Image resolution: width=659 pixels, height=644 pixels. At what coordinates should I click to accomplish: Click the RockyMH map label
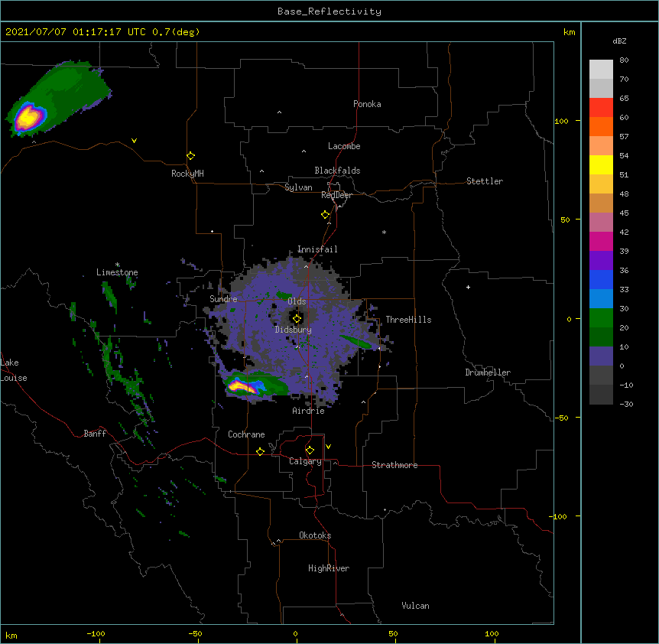(x=187, y=174)
